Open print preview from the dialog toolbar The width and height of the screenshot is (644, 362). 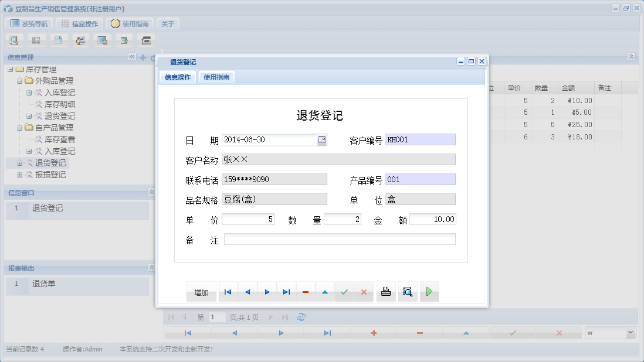coord(408,291)
